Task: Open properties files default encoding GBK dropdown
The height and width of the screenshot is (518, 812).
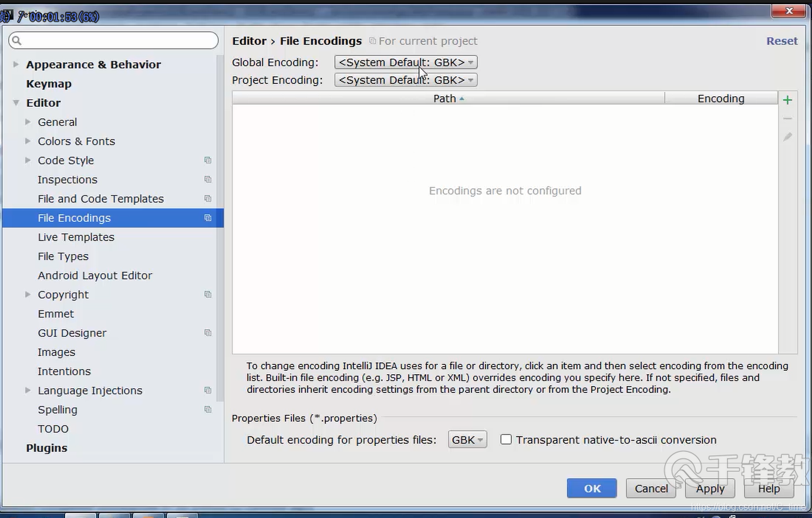Action: click(x=467, y=439)
